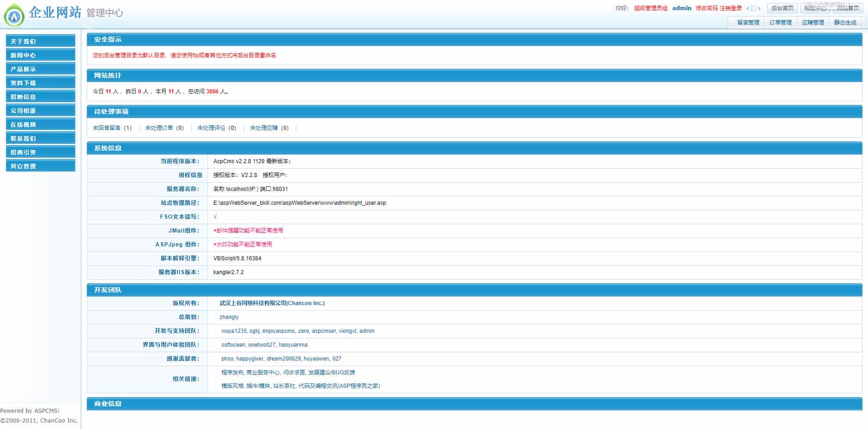Open the 静态生成 tab

point(845,22)
